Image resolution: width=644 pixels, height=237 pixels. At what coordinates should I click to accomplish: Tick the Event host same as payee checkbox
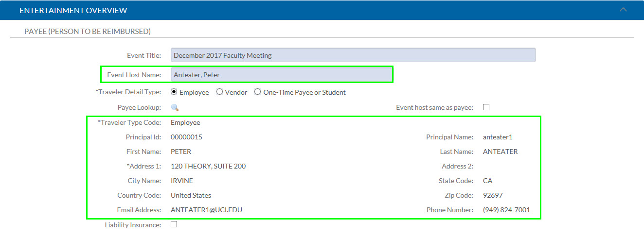point(486,107)
